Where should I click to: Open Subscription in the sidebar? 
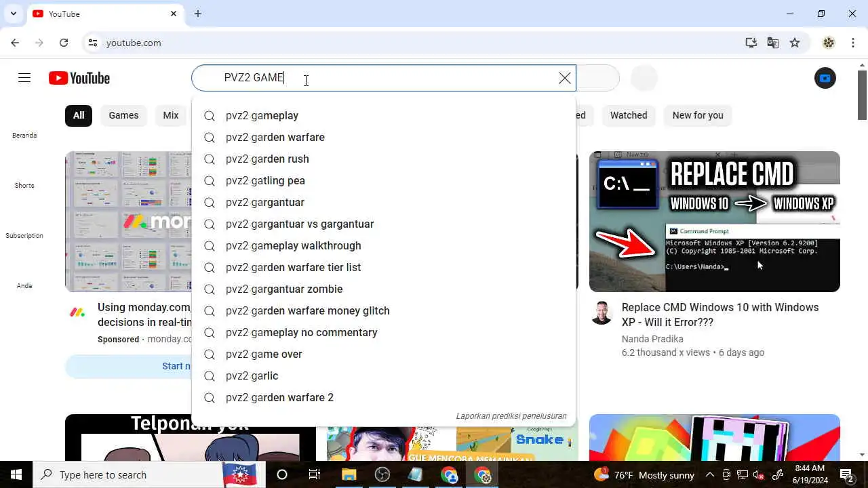[24, 235]
